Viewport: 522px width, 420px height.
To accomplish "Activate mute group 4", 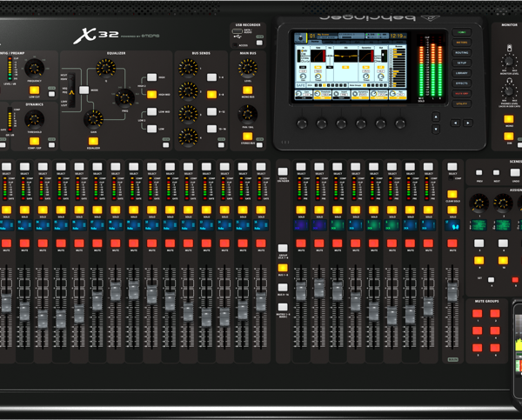I will (x=495, y=330).
